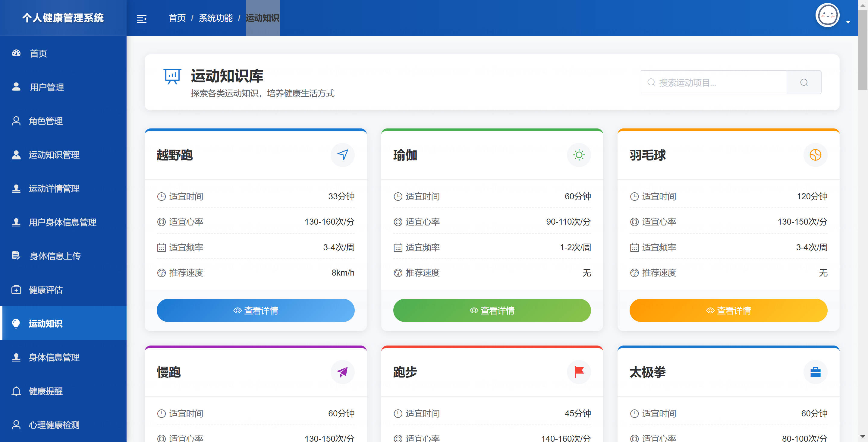The width and height of the screenshot is (868, 442).
Task: Click the 羽毛球 card title
Action: click(647, 155)
